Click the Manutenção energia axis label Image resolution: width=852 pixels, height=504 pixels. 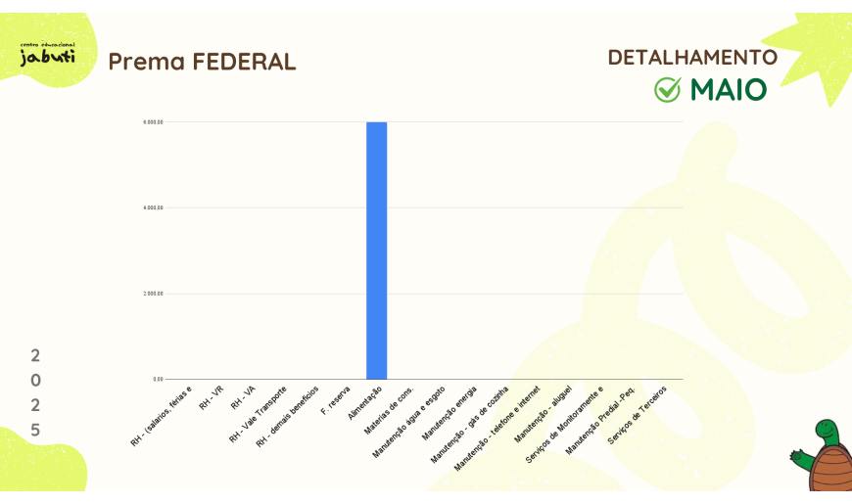click(450, 411)
